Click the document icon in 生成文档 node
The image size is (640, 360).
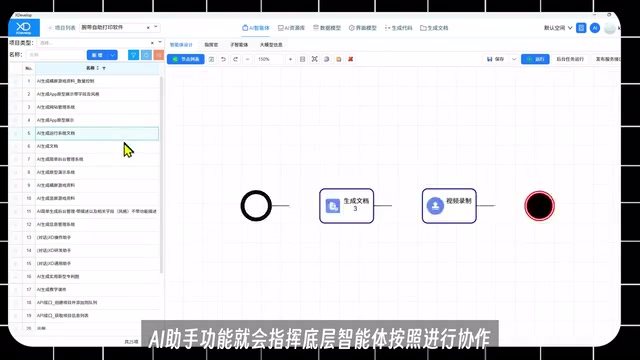pyautogui.click(x=333, y=206)
